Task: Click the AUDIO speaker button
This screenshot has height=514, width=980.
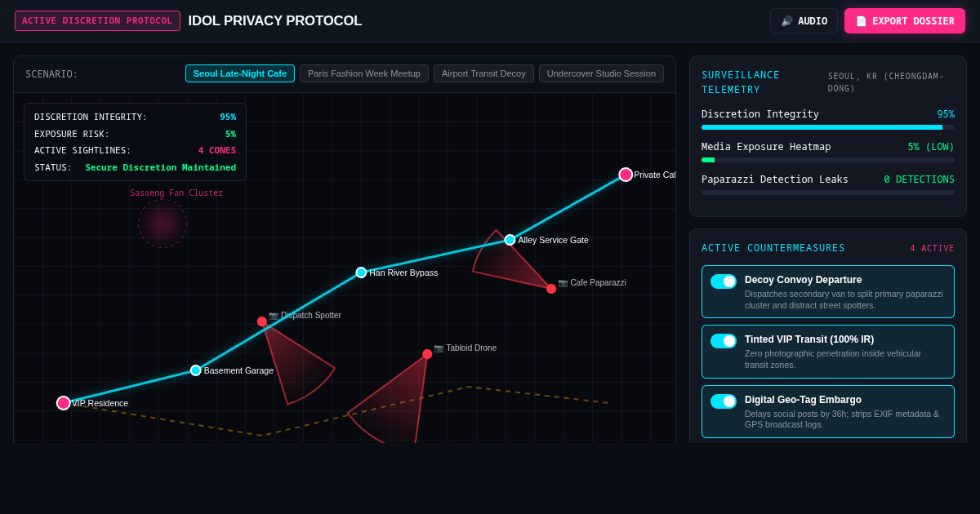Action: coord(804,21)
